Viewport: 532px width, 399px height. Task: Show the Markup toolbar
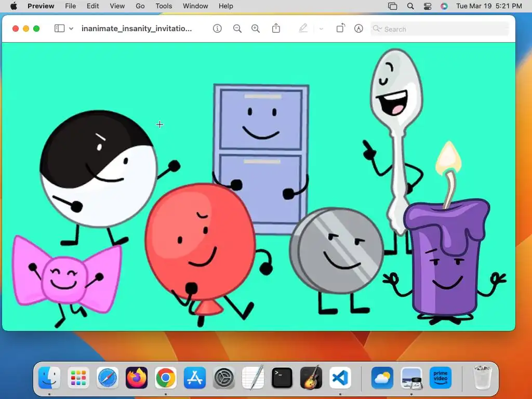(358, 29)
